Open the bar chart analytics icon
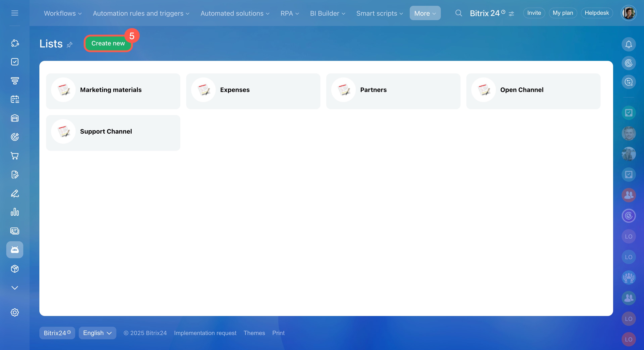 (x=15, y=212)
